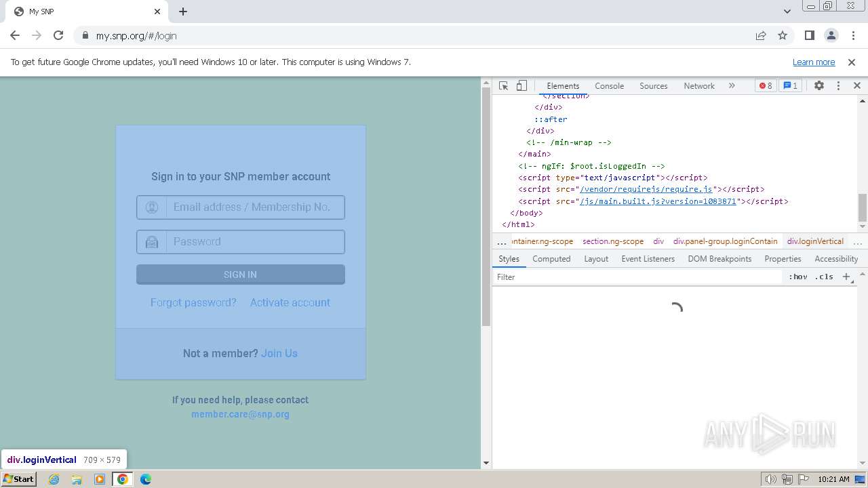Click the volume speaker tray icon
This screenshot has width=868, height=488.
pyautogui.click(x=771, y=479)
